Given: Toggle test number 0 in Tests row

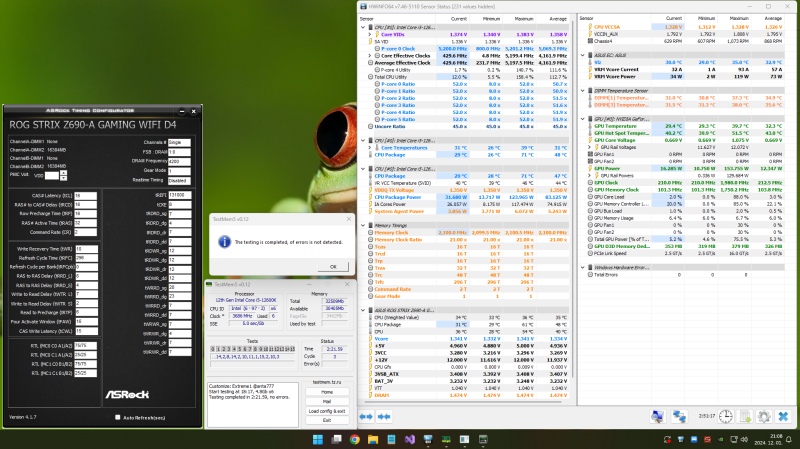Looking at the screenshot, I should [213, 349].
